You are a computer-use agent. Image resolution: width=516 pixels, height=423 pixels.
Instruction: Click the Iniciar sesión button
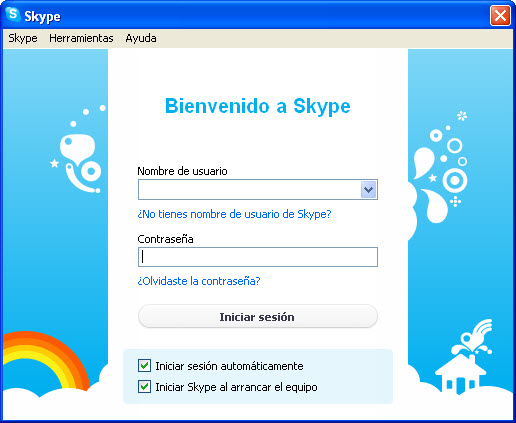click(258, 316)
